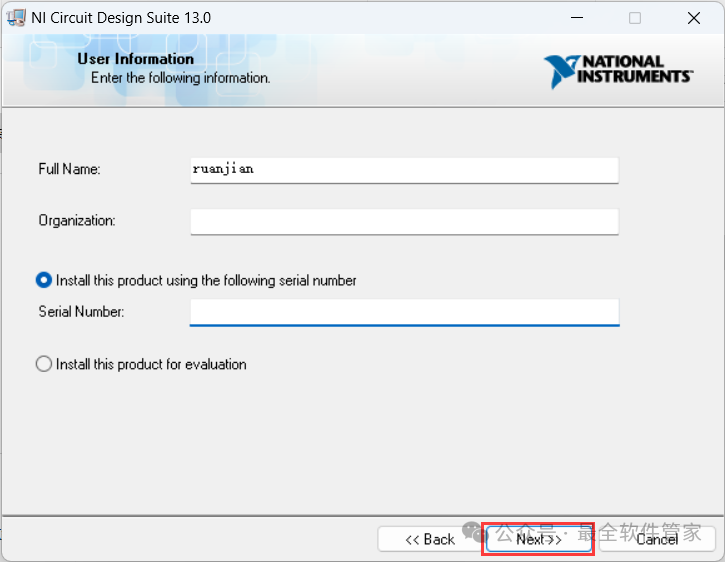Go to next step with Next button
725x562 pixels.
tap(539, 539)
